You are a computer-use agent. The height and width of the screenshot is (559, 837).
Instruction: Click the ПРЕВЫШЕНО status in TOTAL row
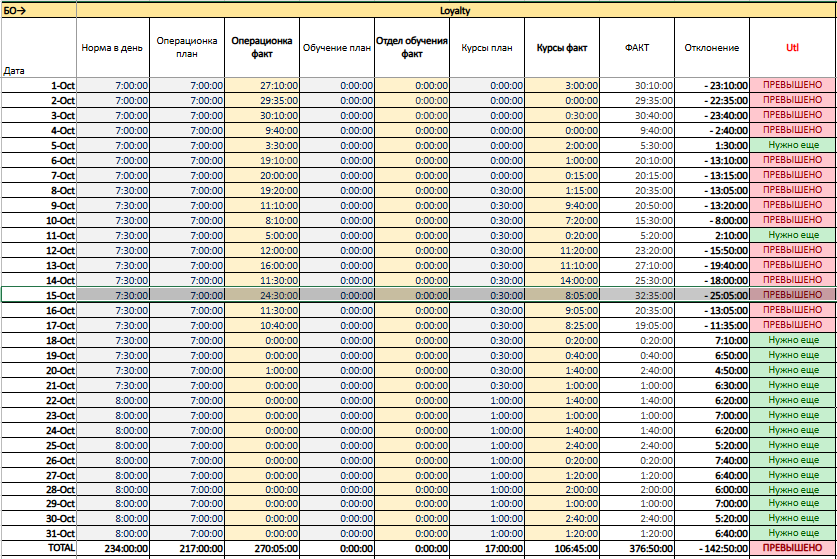pyautogui.click(x=793, y=548)
